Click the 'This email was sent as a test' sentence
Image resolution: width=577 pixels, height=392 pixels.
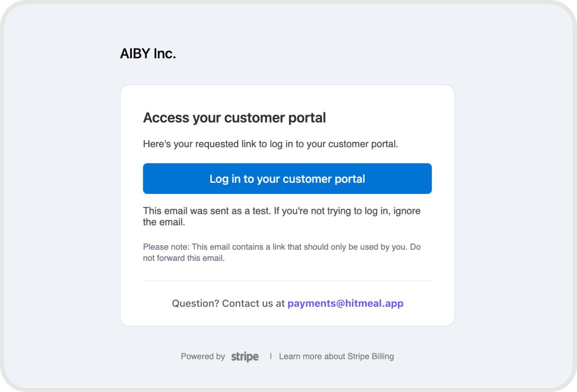coord(207,211)
